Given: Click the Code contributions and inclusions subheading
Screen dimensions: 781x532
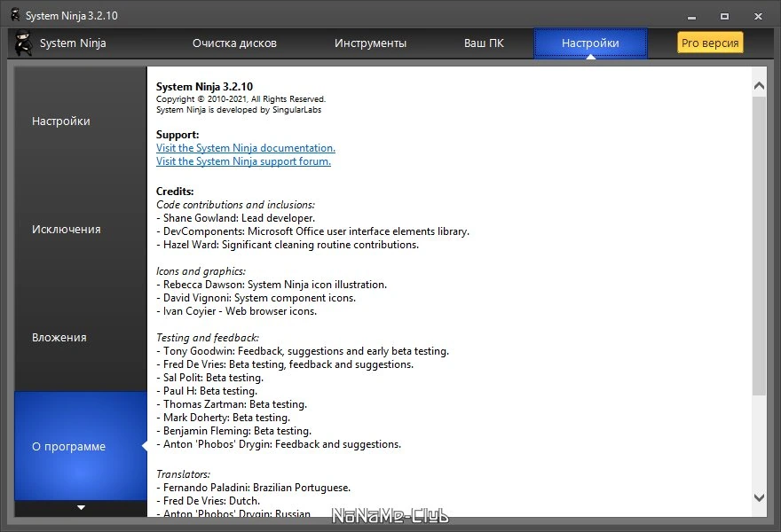Looking at the screenshot, I should [x=235, y=205].
